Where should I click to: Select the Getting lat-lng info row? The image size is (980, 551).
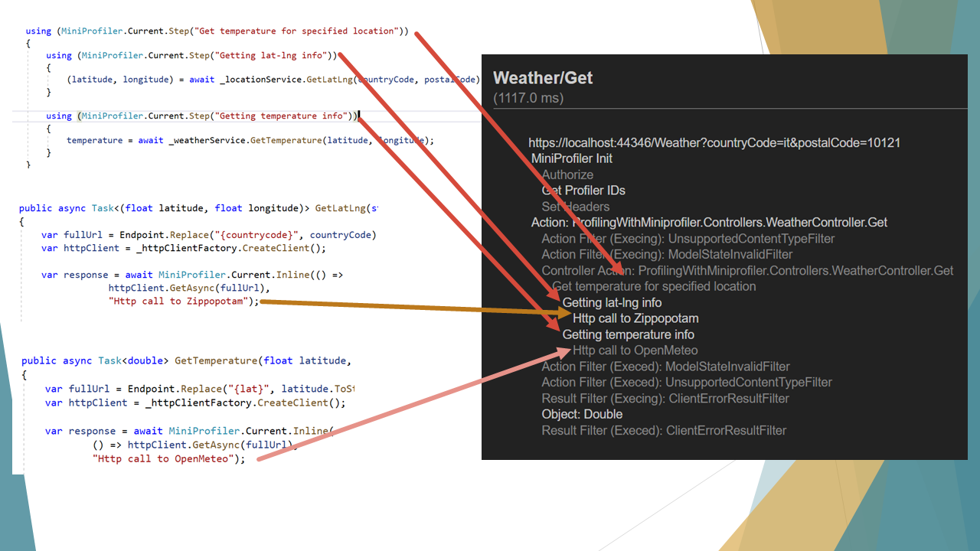pyautogui.click(x=612, y=302)
